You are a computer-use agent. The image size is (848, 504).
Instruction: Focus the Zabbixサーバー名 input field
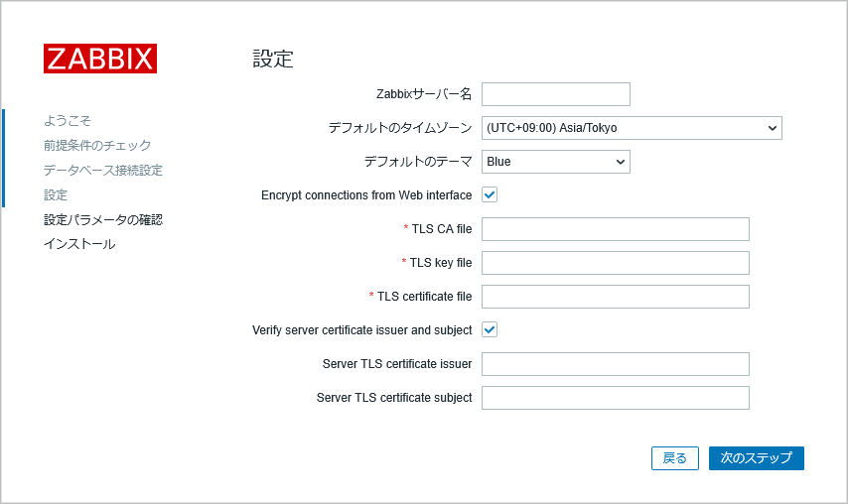point(556,94)
